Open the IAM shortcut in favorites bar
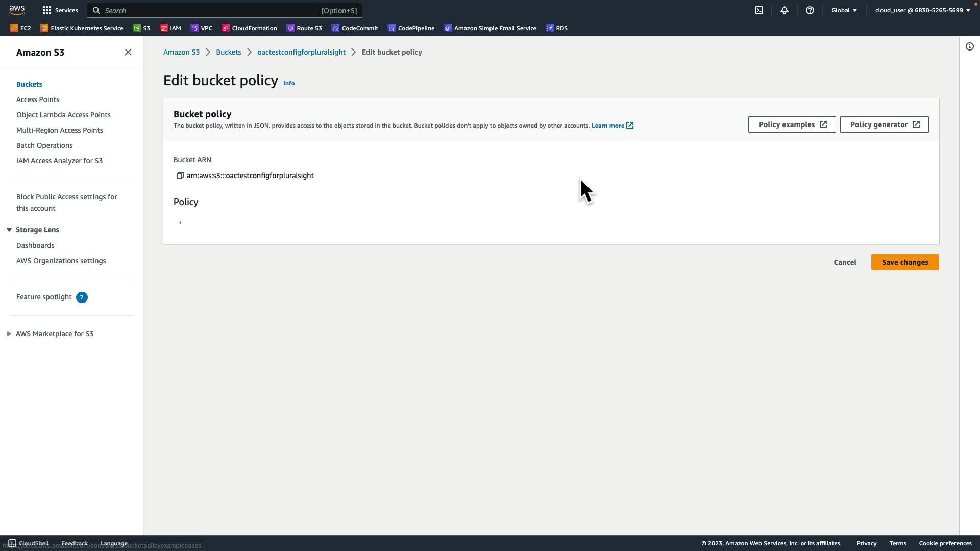This screenshot has height=551, width=980. [170, 28]
